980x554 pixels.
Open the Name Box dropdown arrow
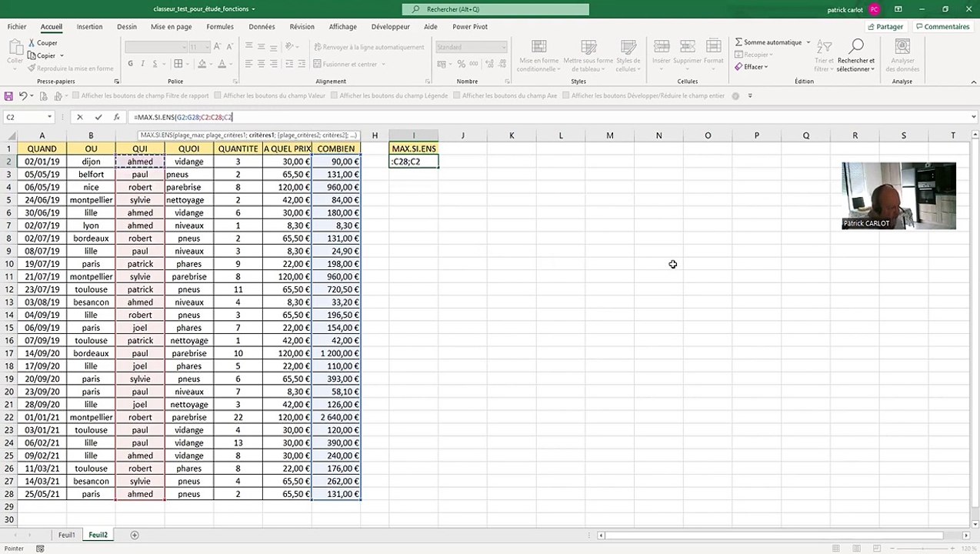(49, 118)
